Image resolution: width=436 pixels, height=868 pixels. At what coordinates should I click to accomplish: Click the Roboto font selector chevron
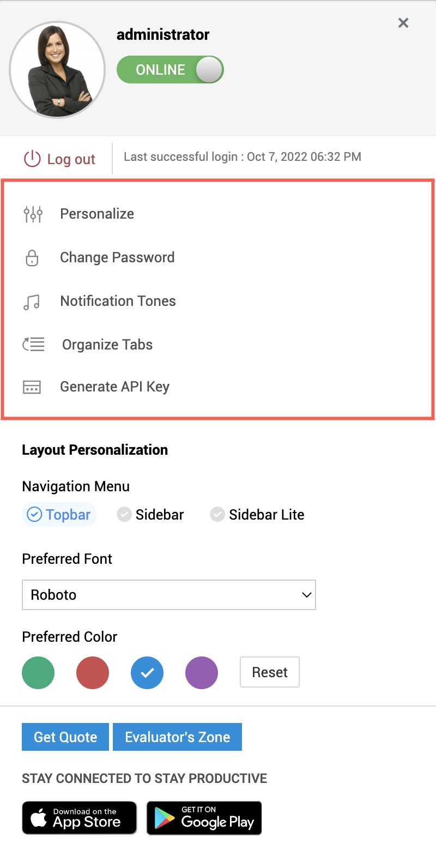click(x=306, y=595)
